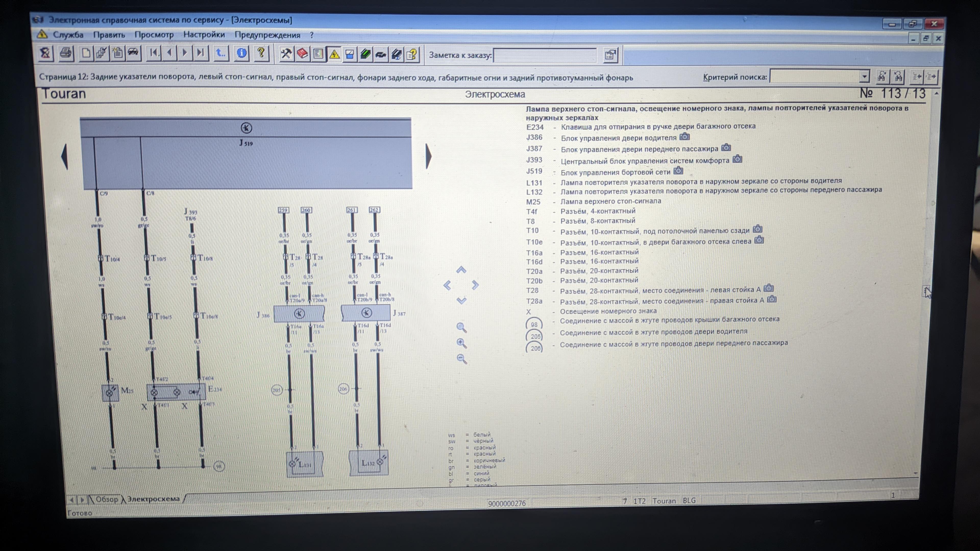Image resolution: width=980 pixels, height=551 pixels.
Task: Click the L131 lamp label in diagram
Action: (305, 464)
